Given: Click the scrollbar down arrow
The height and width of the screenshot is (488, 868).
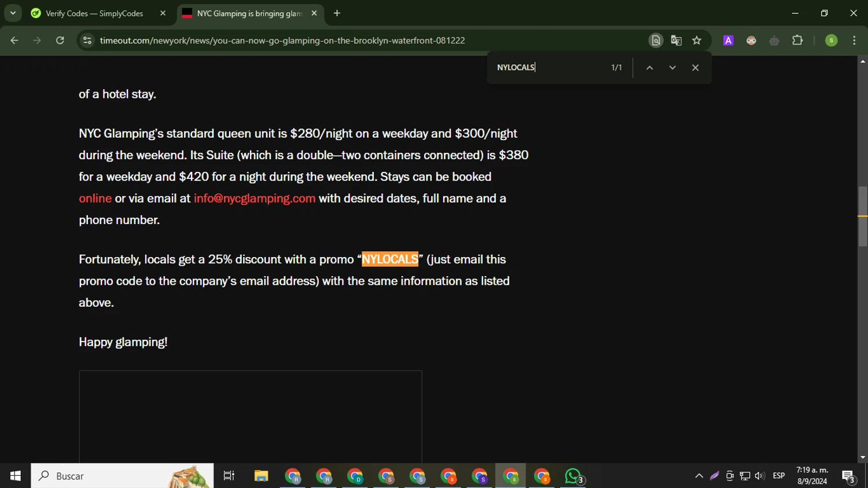Looking at the screenshot, I should (x=863, y=457).
